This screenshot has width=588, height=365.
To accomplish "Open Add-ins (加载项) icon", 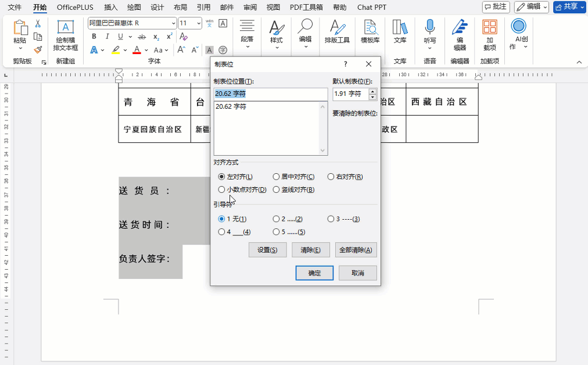I will tap(490, 27).
